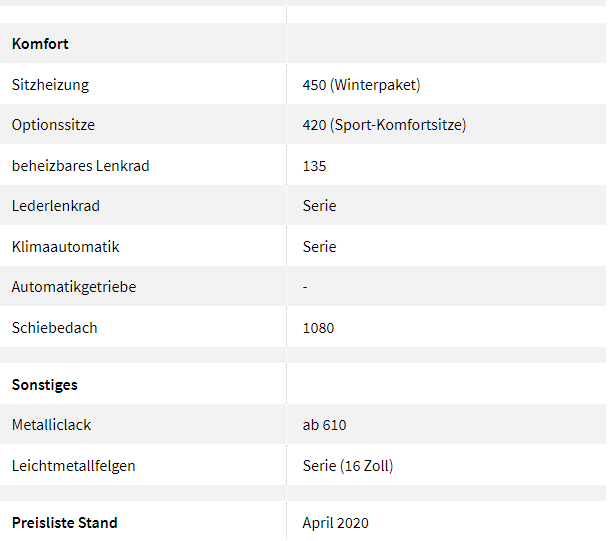Select the Serie (16 Zoll) value
The height and width of the screenshot is (541, 609).
pyautogui.click(x=348, y=466)
